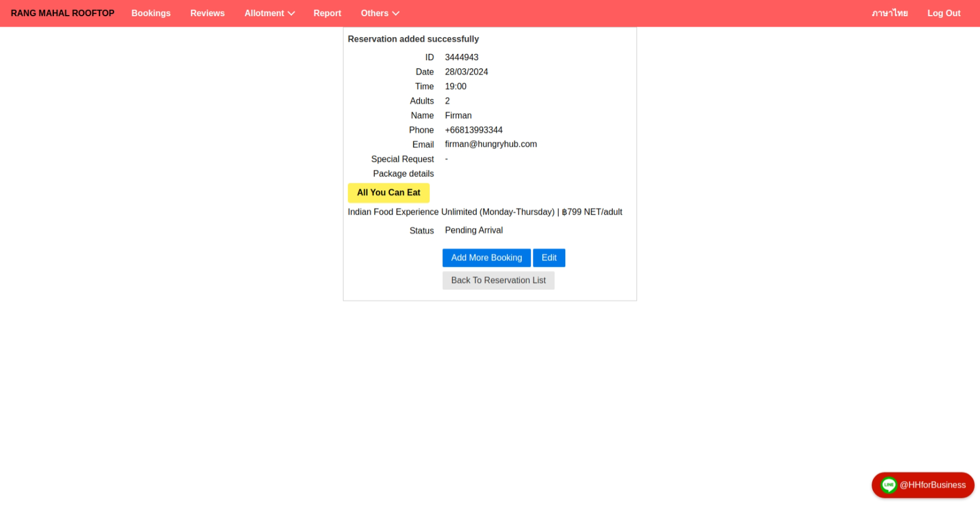Click the reservation ID 3444943
The height and width of the screenshot is (507, 980).
(462, 57)
